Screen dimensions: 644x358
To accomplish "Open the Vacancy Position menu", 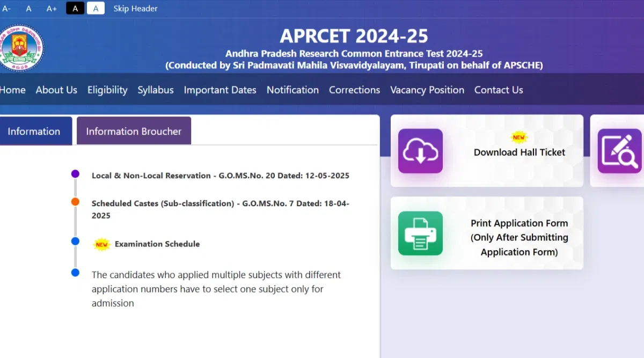I will pyautogui.click(x=427, y=90).
